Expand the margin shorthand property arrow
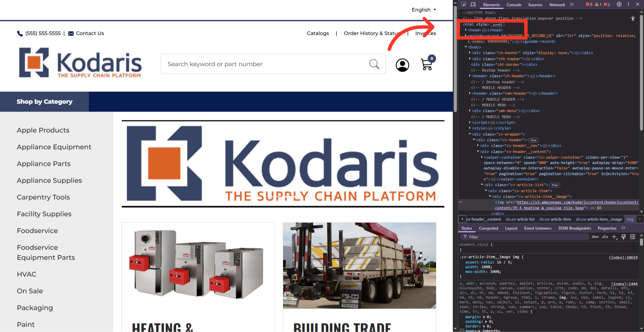644x332 pixels. coord(484,317)
